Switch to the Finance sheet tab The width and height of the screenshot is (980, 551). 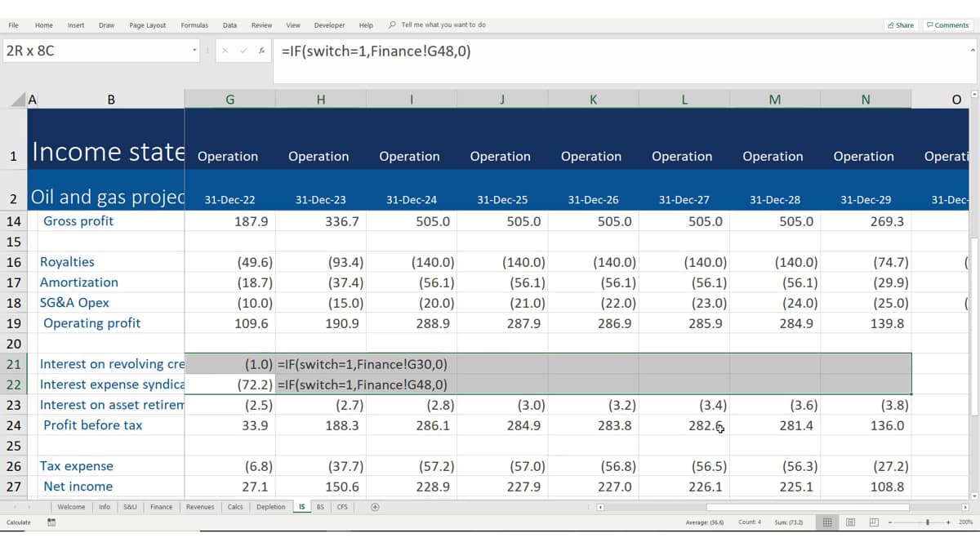tap(161, 507)
